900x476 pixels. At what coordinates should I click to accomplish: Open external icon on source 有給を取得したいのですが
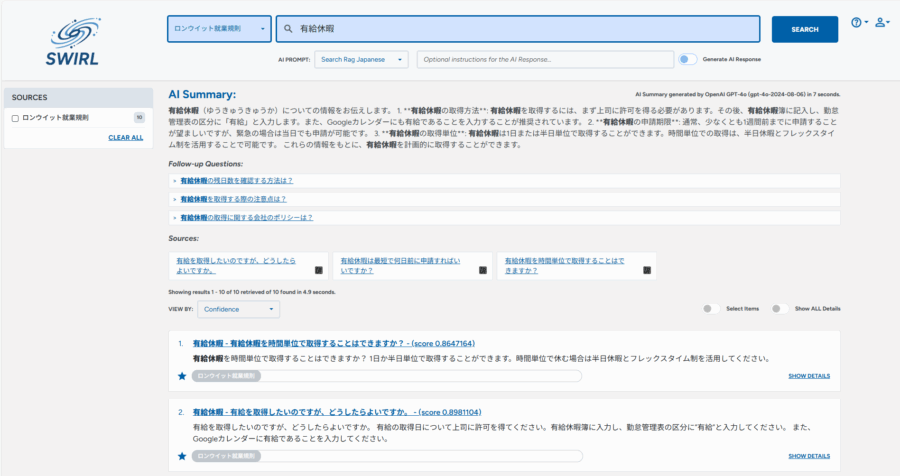click(x=319, y=270)
